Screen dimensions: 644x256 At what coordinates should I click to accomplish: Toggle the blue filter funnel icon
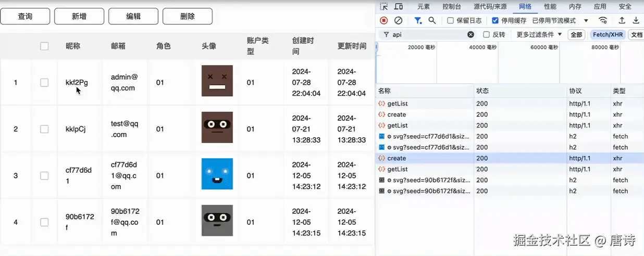[x=418, y=20]
